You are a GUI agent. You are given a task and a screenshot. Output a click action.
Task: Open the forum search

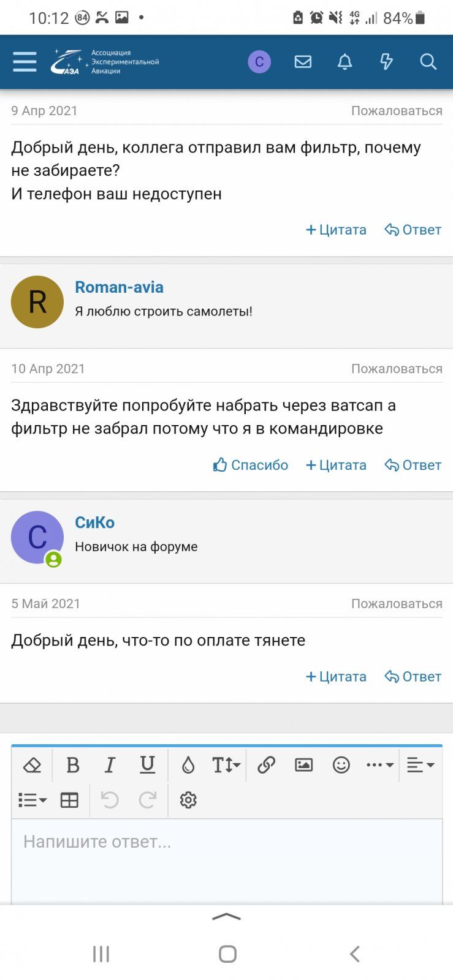(x=428, y=61)
